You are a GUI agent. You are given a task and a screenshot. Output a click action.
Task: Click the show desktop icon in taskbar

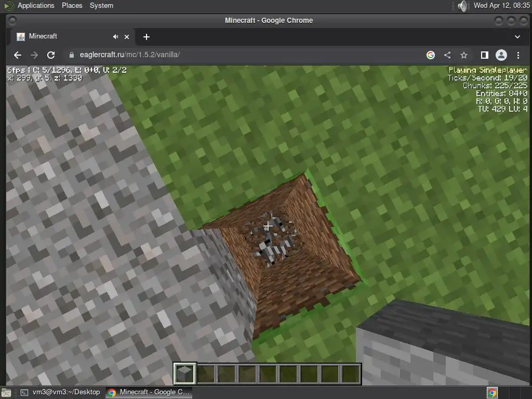[6, 393]
